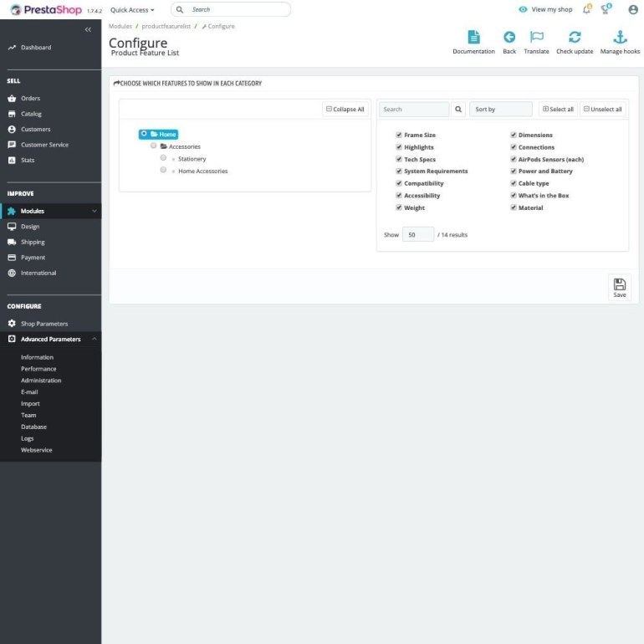Click the Dashboard trend icon
This screenshot has height=644, width=644.
(12, 48)
